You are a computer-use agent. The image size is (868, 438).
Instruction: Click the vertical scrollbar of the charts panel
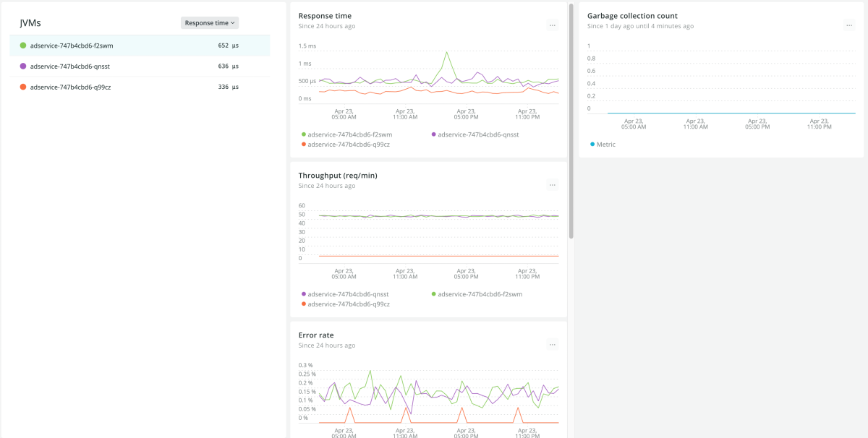(x=571, y=121)
